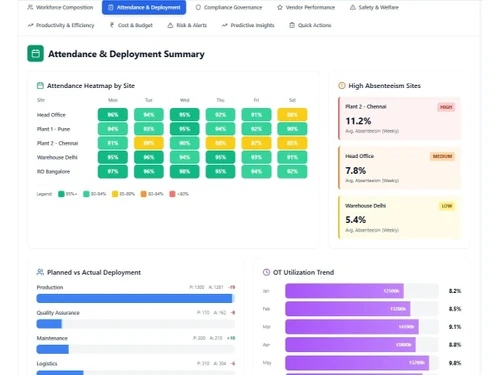Screen dimensions: 500x375
Task: Click the Production deployment progress bar
Action: click(136, 298)
